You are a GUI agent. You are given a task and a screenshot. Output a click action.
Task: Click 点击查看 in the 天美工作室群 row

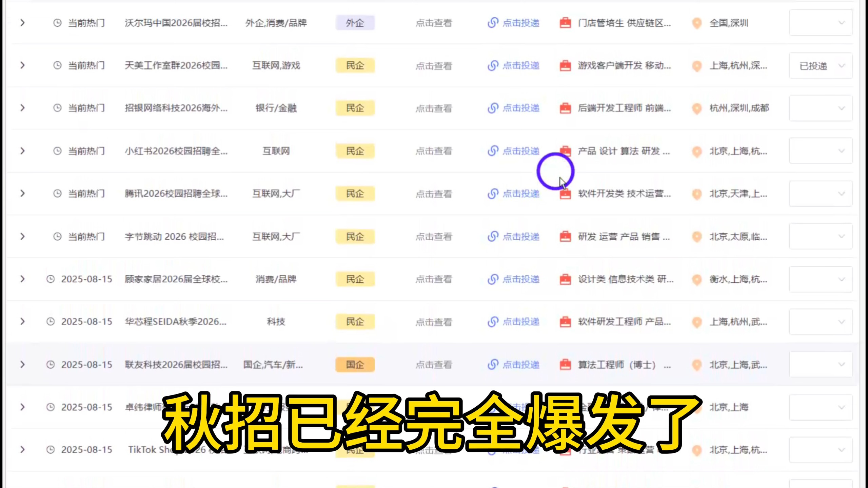[x=434, y=66]
